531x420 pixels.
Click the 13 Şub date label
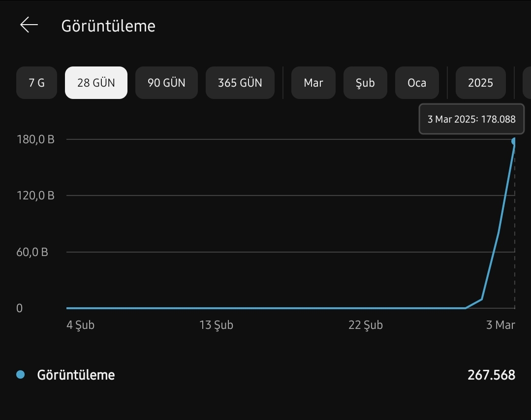tap(217, 325)
